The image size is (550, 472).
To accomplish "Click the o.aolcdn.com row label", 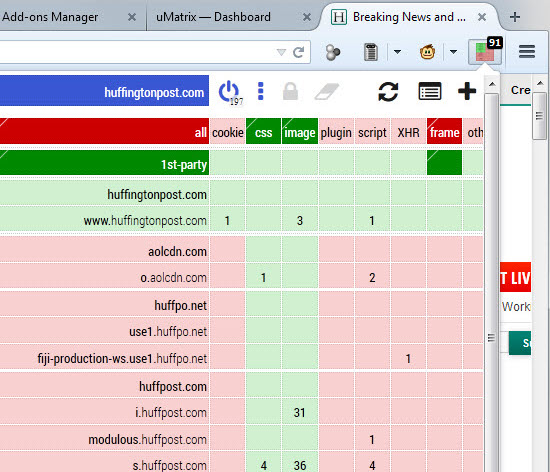I will tap(105, 277).
